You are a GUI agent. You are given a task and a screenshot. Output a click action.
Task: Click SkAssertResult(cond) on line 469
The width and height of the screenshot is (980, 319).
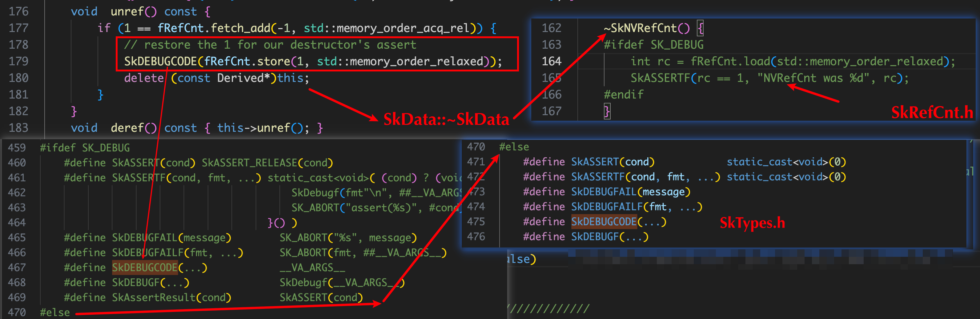pyautogui.click(x=171, y=298)
